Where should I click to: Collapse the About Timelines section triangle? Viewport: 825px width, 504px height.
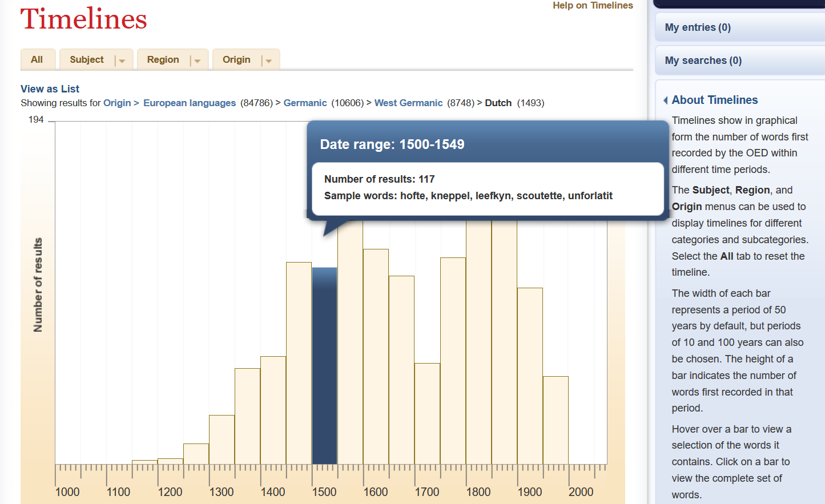click(666, 100)
